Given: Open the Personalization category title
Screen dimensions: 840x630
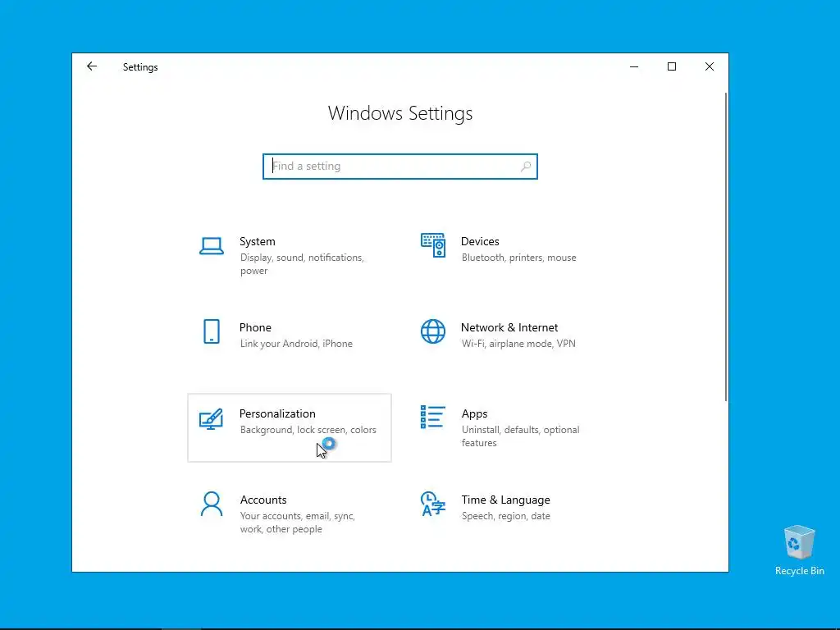Looking at the screenshot, I should [x=277, y=413].
